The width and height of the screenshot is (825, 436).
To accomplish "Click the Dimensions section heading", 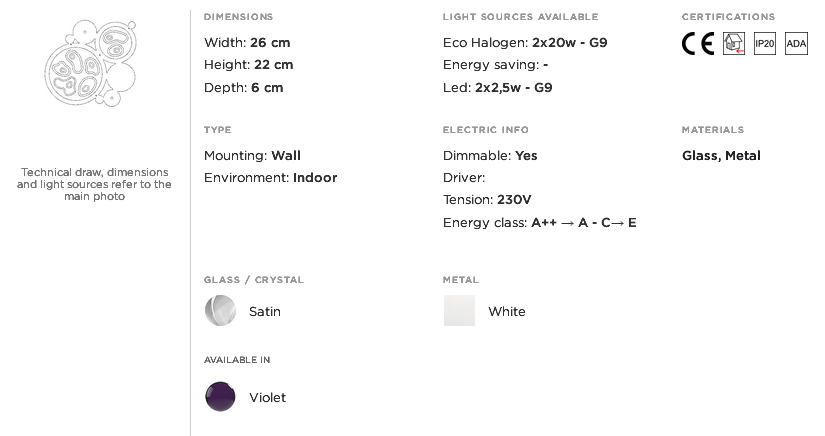I will [x=238, y=17].
